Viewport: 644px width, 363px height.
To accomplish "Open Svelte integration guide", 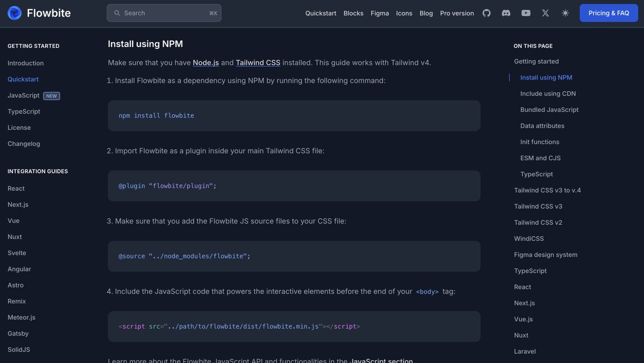I will [17, 253].
